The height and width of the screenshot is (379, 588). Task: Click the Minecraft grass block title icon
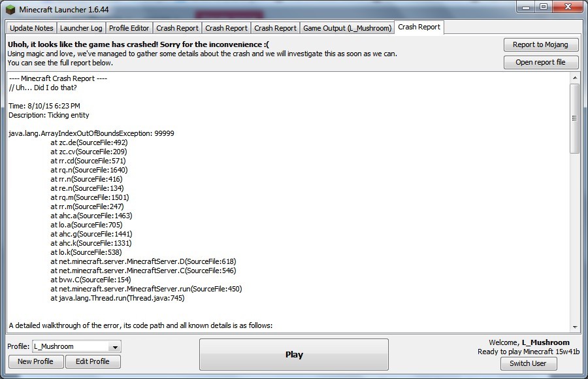point(12,9)
